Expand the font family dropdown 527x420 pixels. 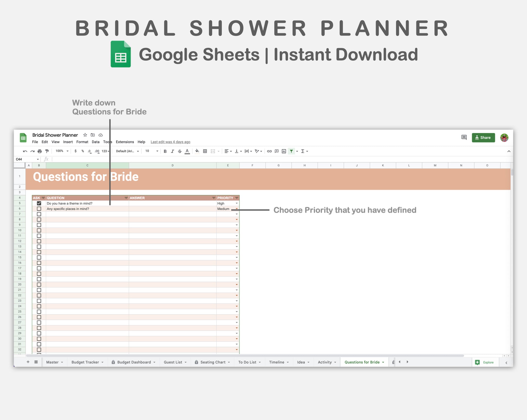pyautogui.click(x=127, y=151)
